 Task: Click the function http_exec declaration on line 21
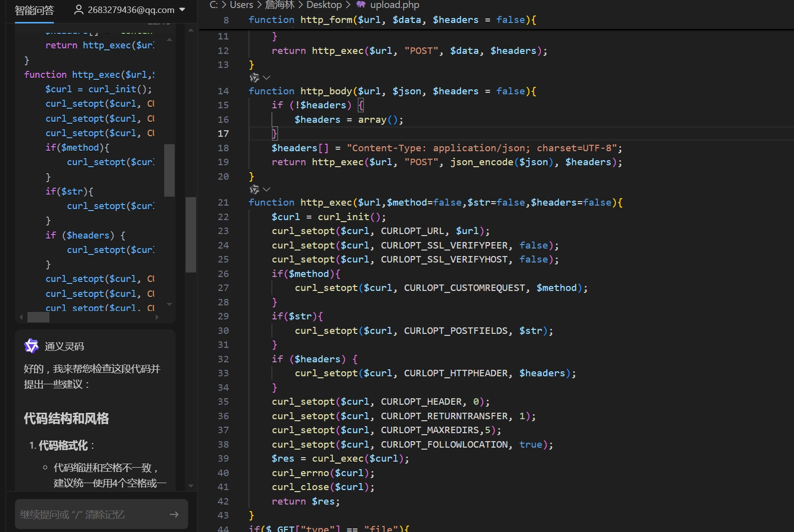[435, 203]
